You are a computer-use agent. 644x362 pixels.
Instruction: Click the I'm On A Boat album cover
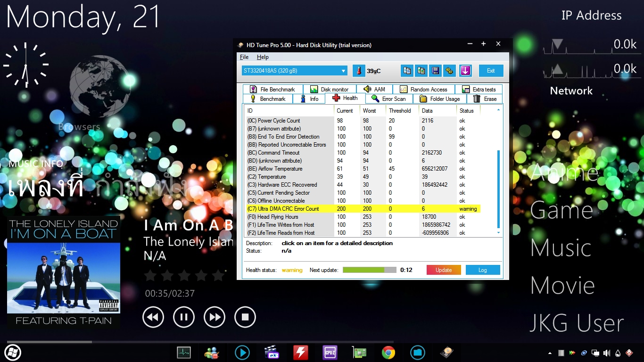coord(64,272)
